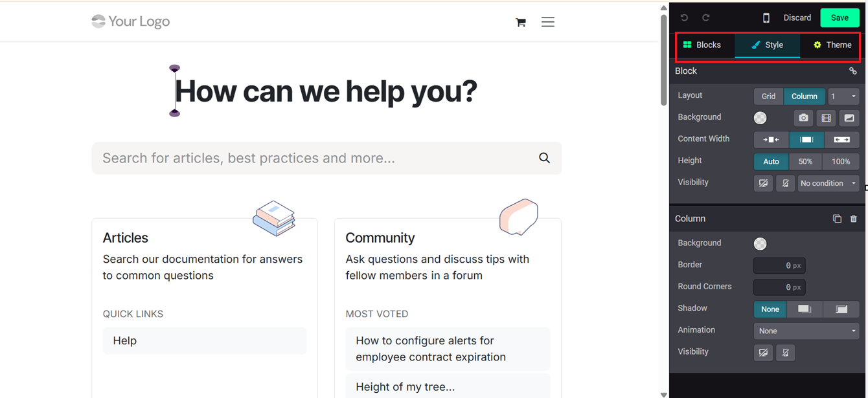868x398 pixels.
Task: Pick the Column background color swatch
Action: 760,244
